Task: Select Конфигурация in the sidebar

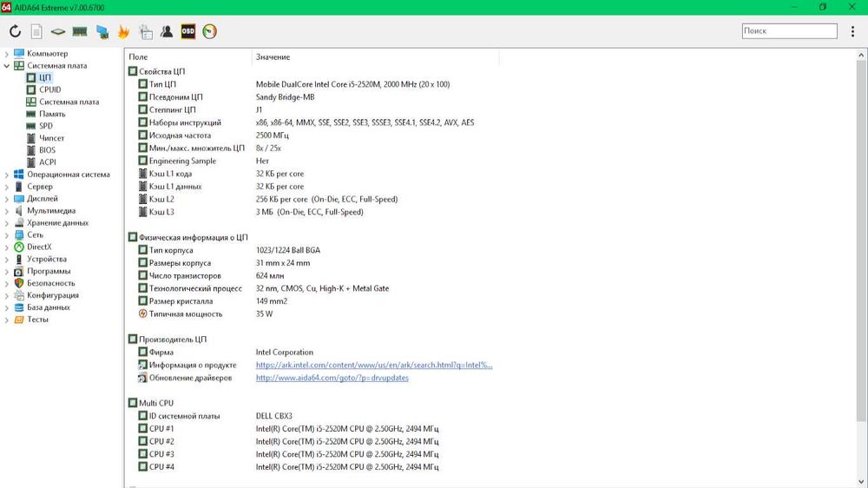Action: click(x=53, y=295)
